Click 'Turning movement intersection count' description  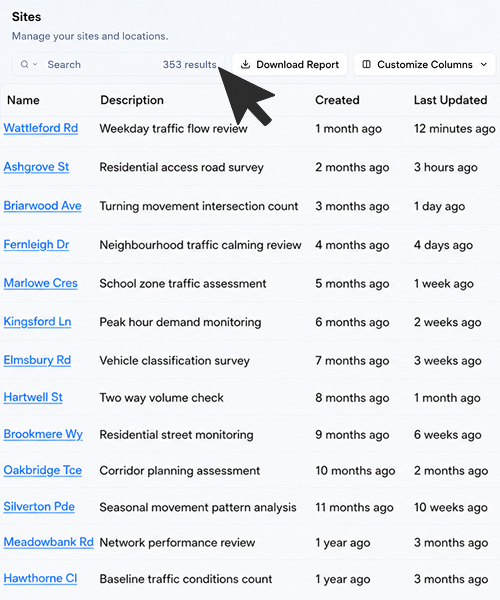point(199,206)
